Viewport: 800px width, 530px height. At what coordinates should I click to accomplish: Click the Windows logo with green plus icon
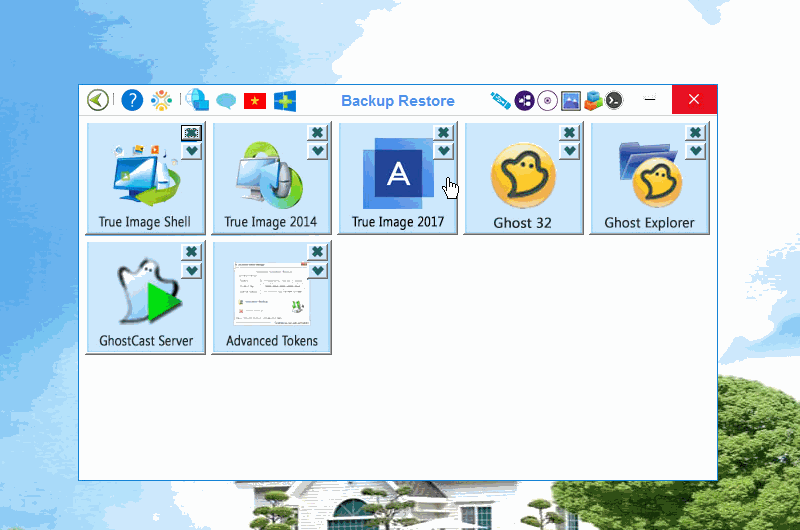pyautogui.click(x=285, y=101)
